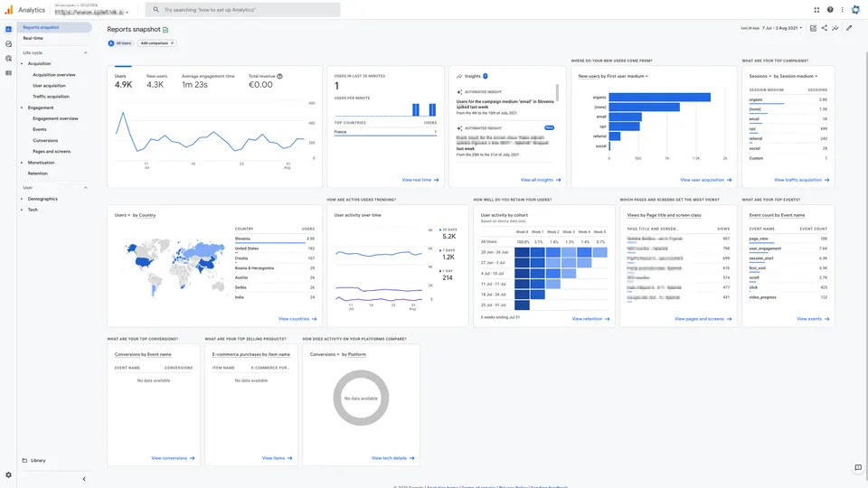The height and width of the screenshot is (488, 868).
Task: Click the Library folder icon
Action: (24, 460)
